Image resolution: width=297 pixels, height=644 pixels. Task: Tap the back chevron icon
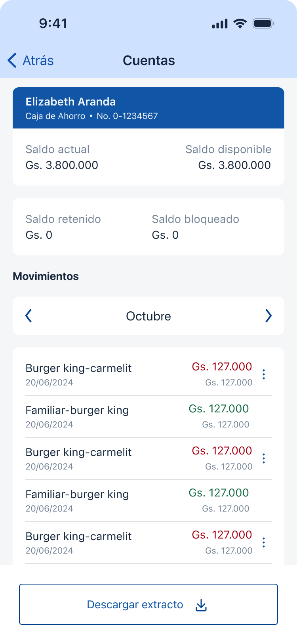click(x=12, y=61)
